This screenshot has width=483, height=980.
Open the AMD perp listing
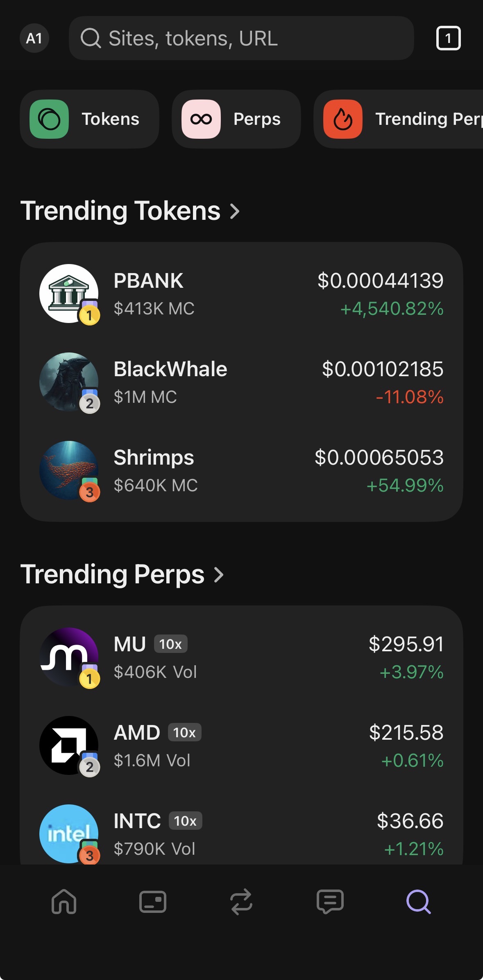pyautogui.click(x=241, y=746)
